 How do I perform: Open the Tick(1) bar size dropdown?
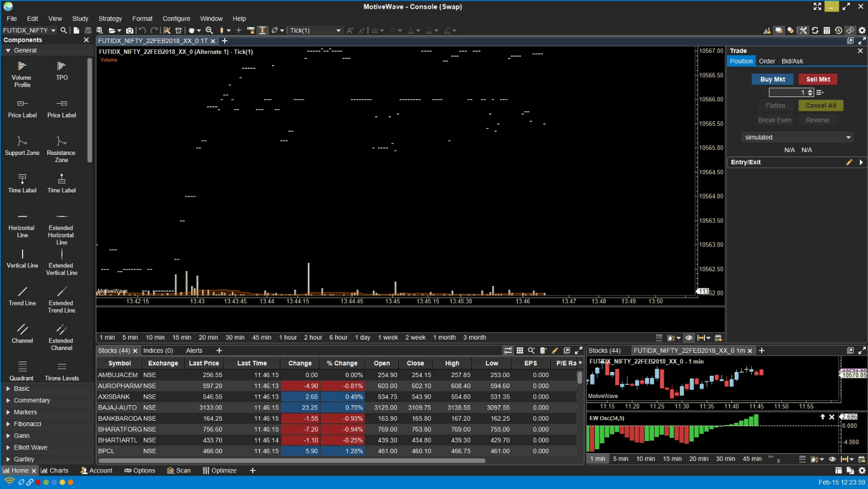(315, 30)
